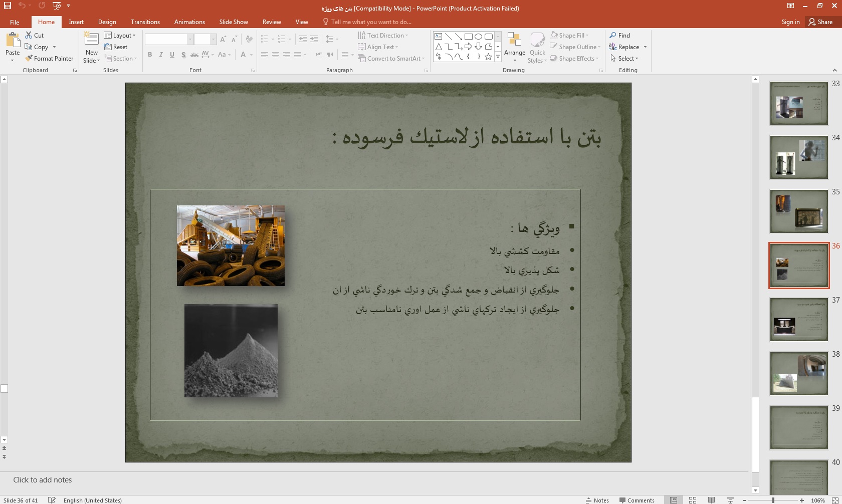Click Sign in link

(x=790, y=22)
